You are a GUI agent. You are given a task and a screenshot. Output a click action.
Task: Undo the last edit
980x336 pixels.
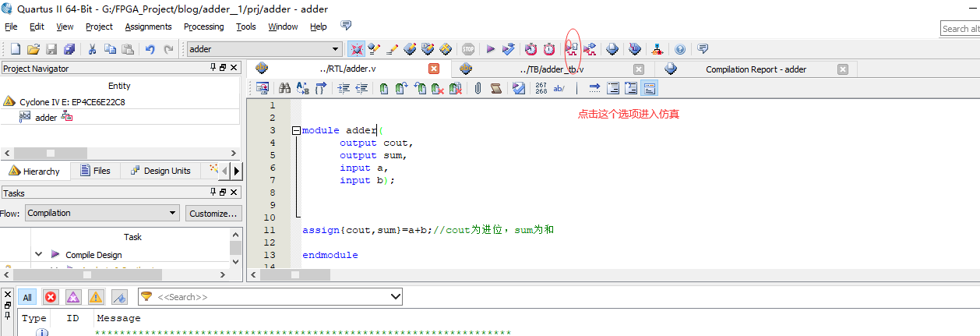150,49
